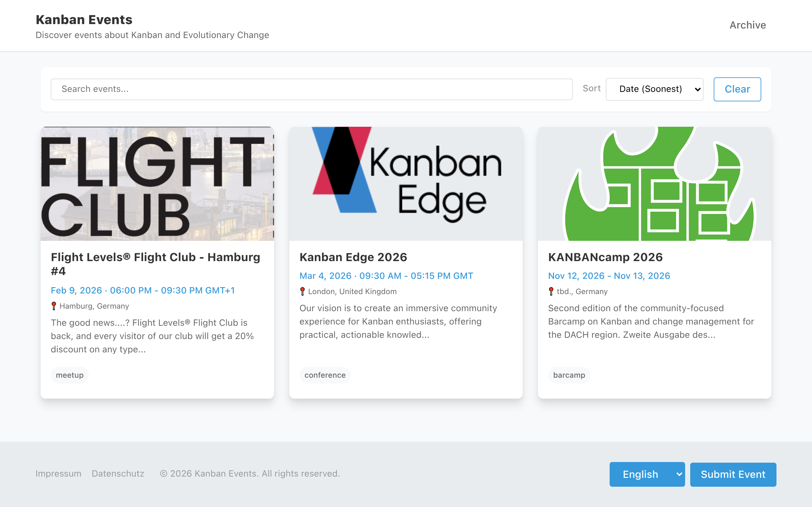Image resolution: width=812 pixels, height=507 pixels.
Task: Open the Impressum link
Action: [x=58, y=473]
